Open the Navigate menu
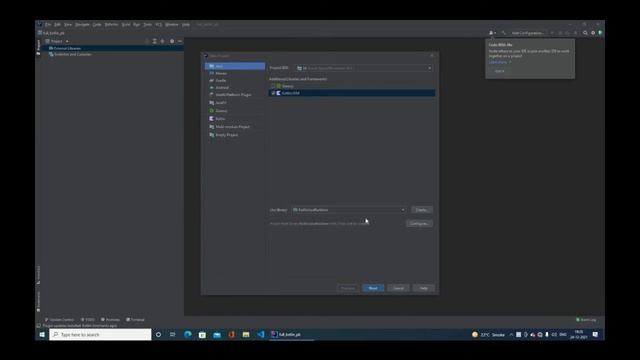The image size is (640, 360). pos(82,24)
